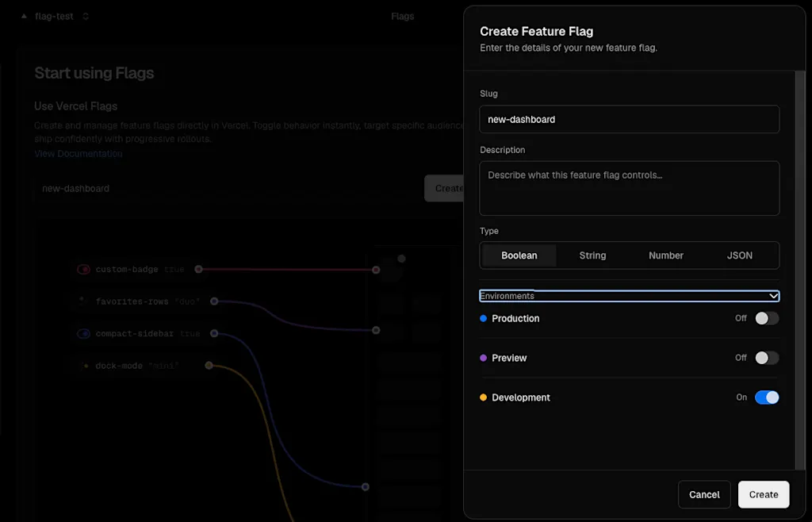Click the favorites-rows flag label
This screenshot has width=812, height=522.
[x=132, y=301]
